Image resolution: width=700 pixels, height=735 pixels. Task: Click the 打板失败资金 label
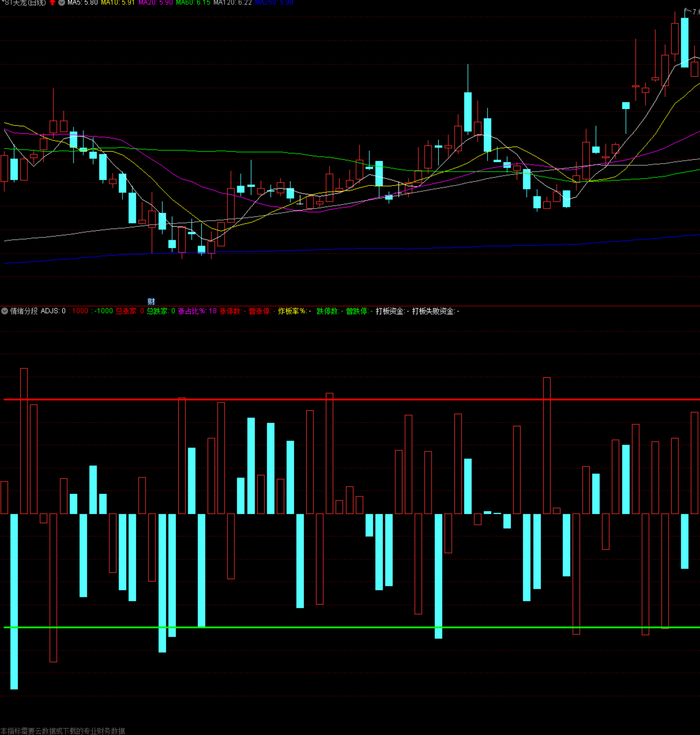coord(436,311)
